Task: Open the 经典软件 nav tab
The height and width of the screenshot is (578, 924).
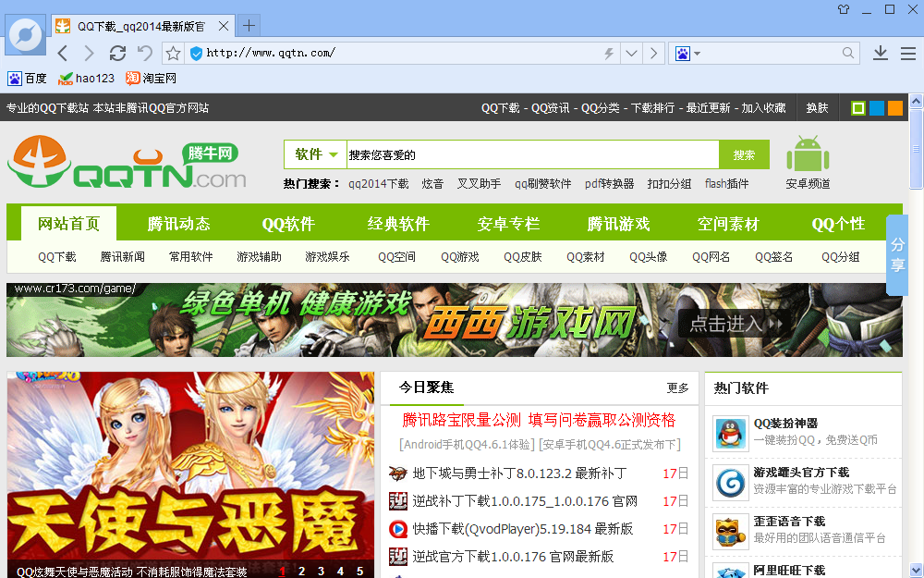Action: [x=398, y=224]
